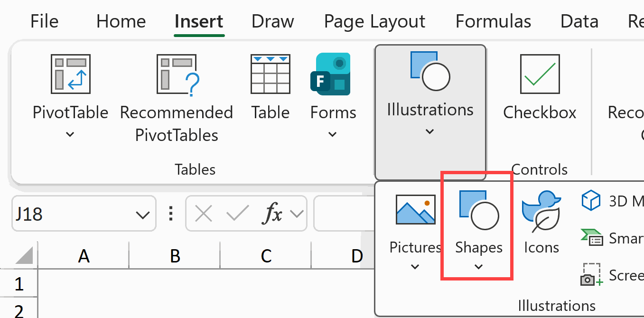This screenshot has height=318, width=644.
Task: Switch to the Formulas tab
Action: click(x=493, y=21)
